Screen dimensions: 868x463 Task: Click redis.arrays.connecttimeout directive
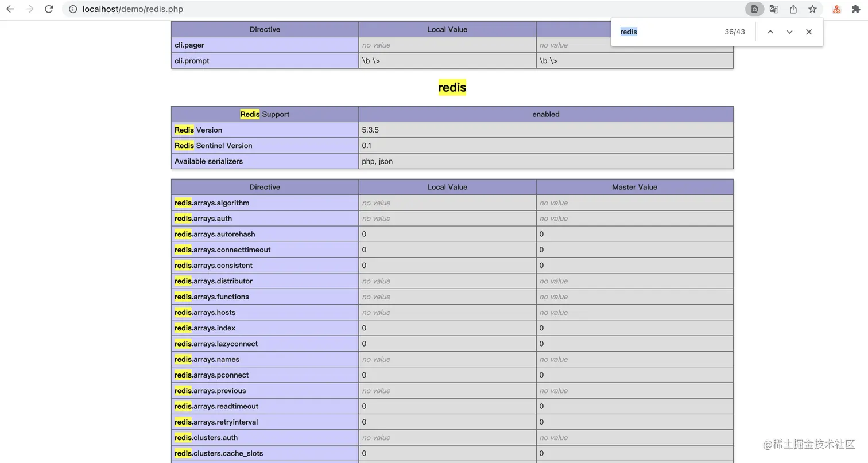tap(223, 250)
